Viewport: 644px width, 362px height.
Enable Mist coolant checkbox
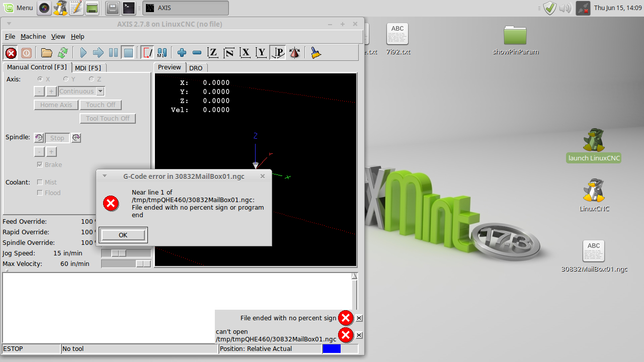coord(40,182)
